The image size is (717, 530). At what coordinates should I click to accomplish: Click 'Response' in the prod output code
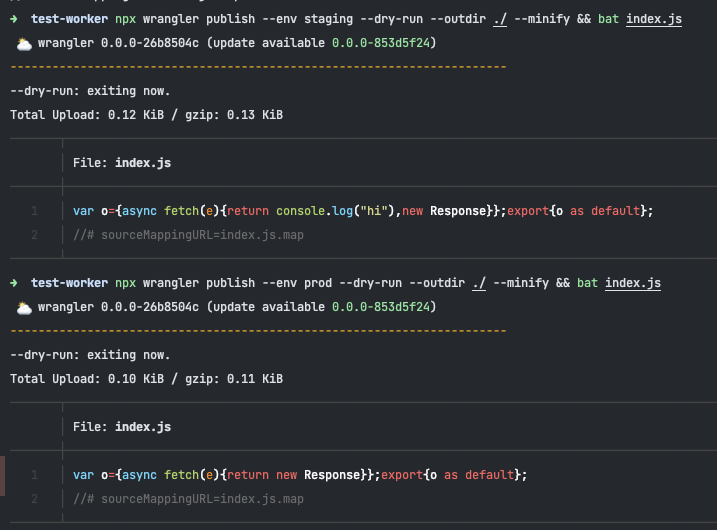pyautogui.click(x=332, y=475)
